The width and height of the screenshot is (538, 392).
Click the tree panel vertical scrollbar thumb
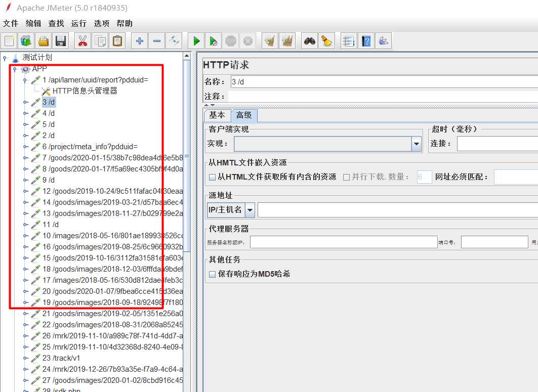pos(187,156)
